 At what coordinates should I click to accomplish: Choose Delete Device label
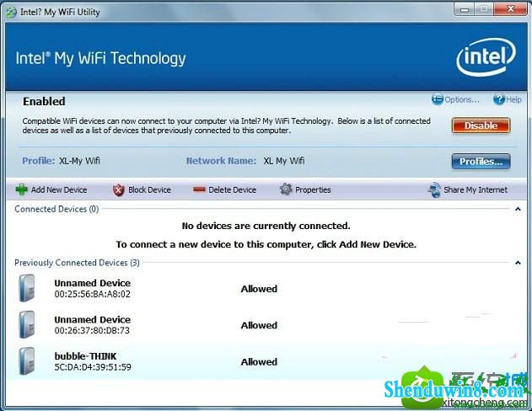(x=232, y=189)
